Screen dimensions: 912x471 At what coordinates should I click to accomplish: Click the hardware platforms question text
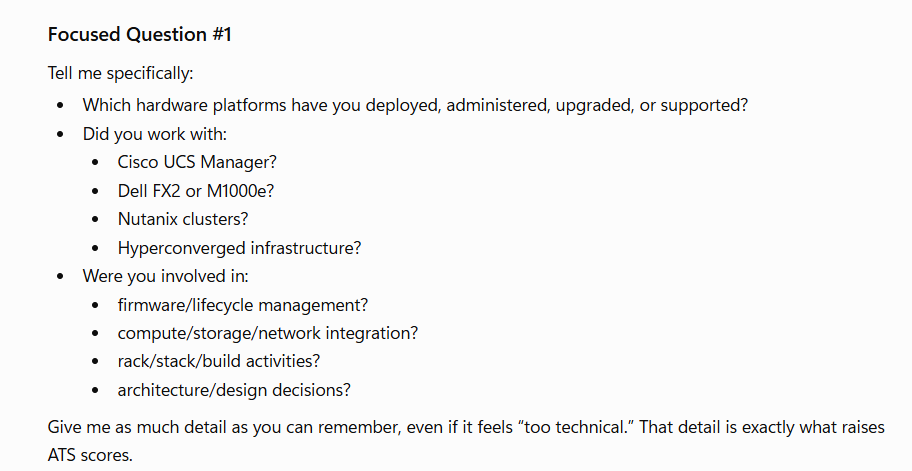click(x=415, y=105)
